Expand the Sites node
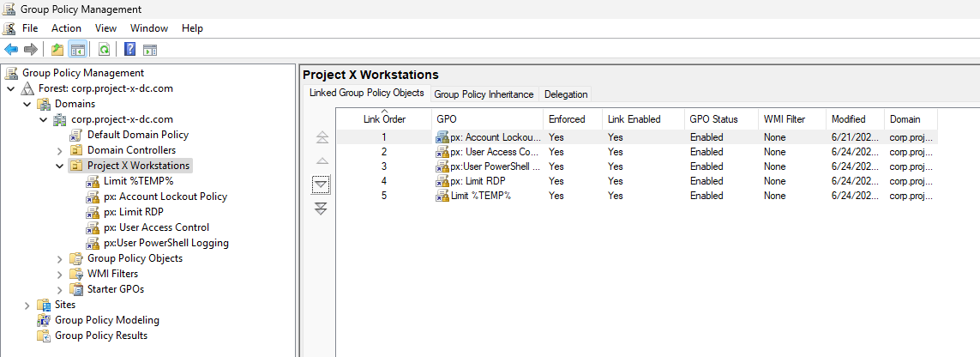 click(x=27, y=305)
